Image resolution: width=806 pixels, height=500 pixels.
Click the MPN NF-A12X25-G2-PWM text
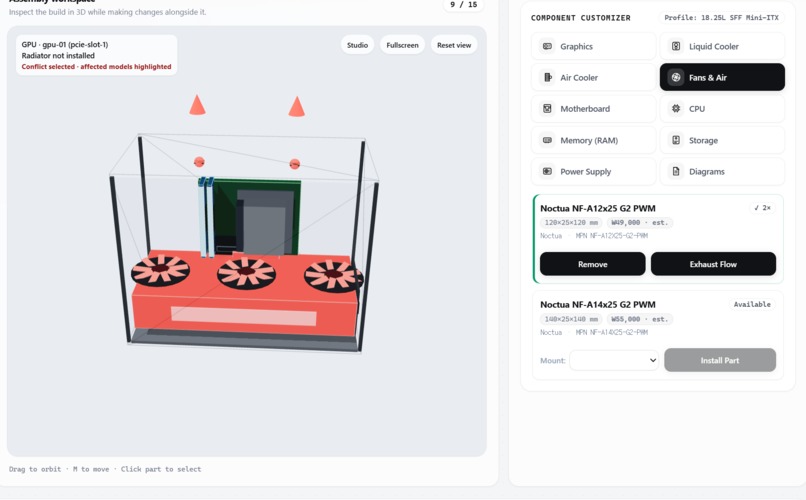pos(612,236)
